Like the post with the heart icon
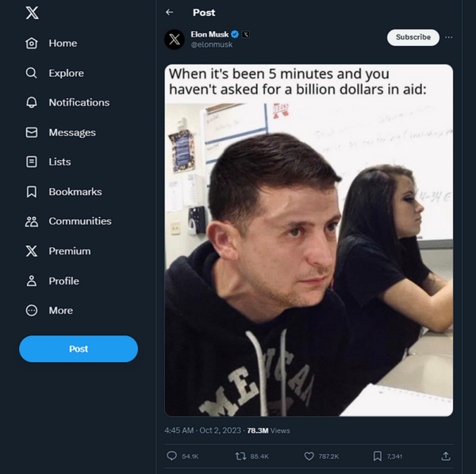The width and height of the screenshot is (476, 474). [x=309, y=456]
